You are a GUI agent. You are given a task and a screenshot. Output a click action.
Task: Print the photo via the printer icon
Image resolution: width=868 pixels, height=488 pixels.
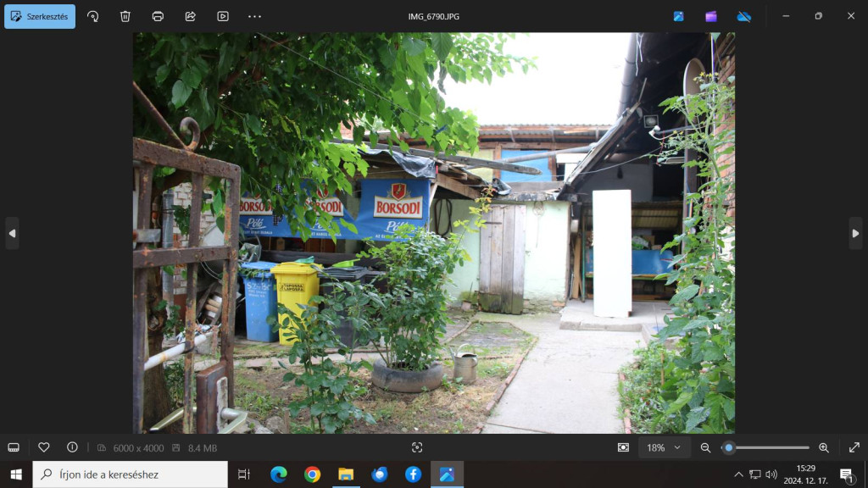point(158,16)
